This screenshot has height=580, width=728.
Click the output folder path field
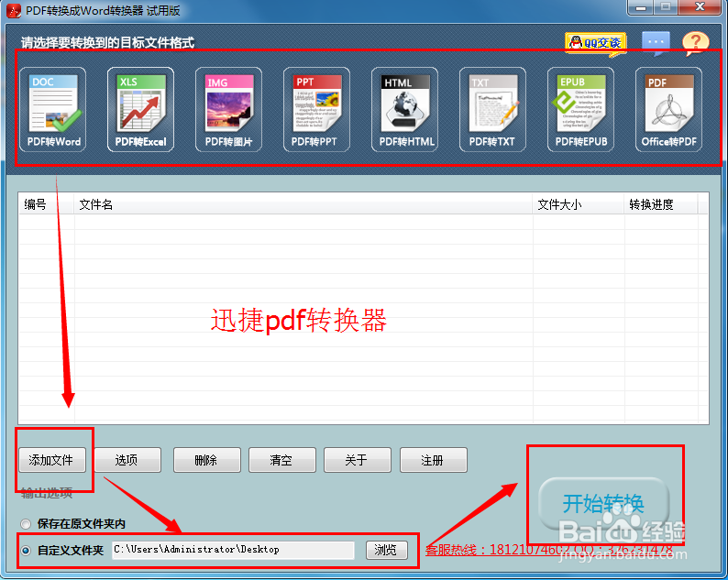pos(233,550)
